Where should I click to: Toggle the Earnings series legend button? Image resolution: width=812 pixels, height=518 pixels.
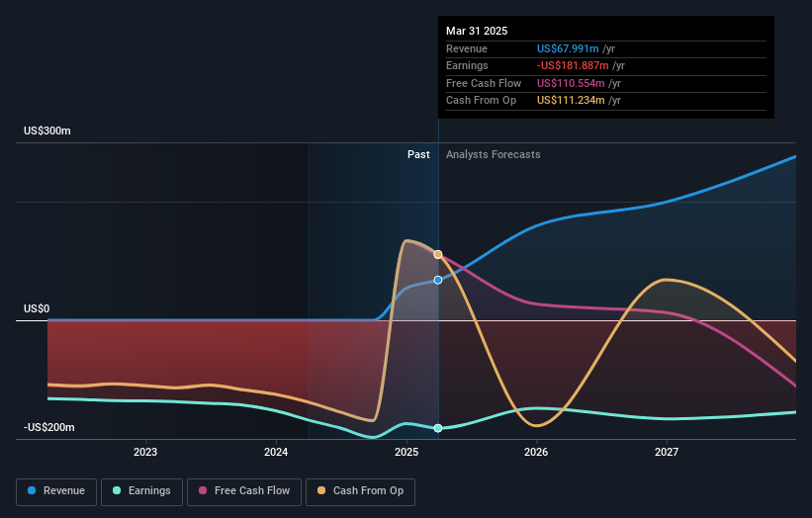(x=141, y=491)
